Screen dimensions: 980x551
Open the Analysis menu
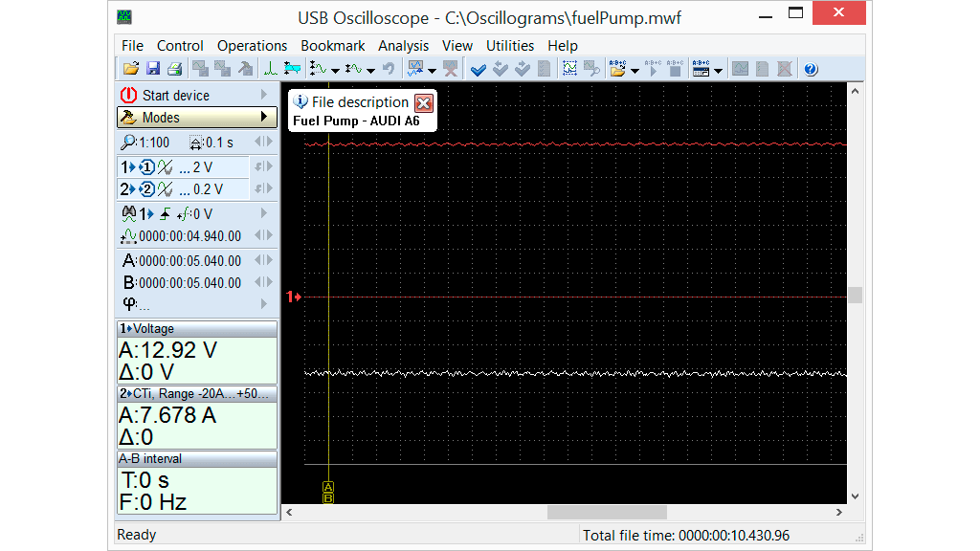pyautogui.click(x=403, y=46)
